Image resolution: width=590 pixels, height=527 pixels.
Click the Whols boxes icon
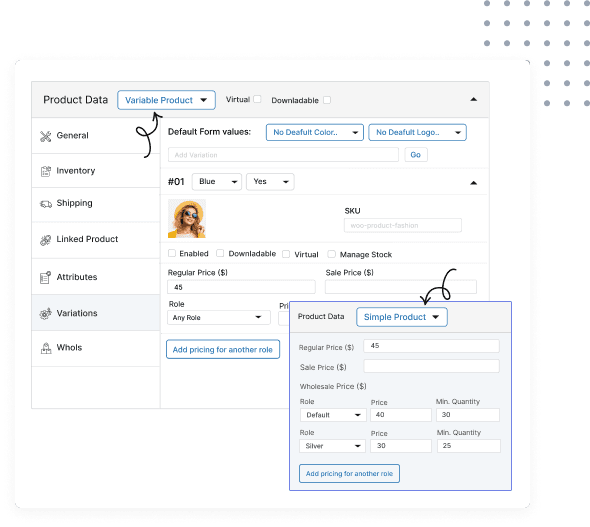(x=46, y=348)
